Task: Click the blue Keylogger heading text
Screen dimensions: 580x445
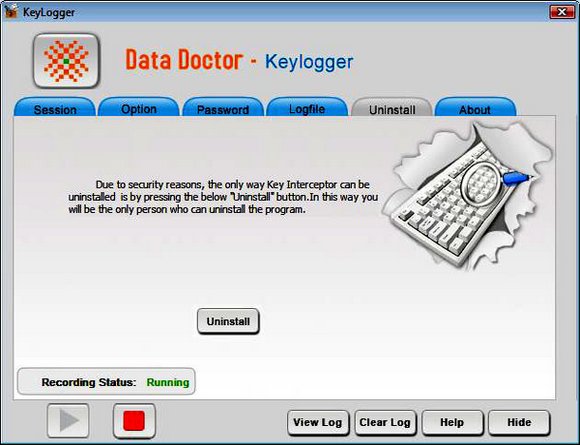Action: tap(309, 62)
